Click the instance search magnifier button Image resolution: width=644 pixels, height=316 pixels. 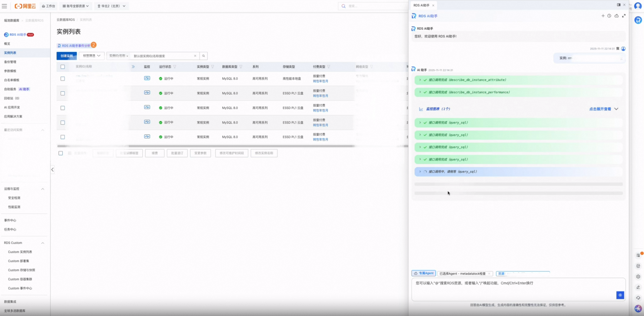[x=203, y=56]
